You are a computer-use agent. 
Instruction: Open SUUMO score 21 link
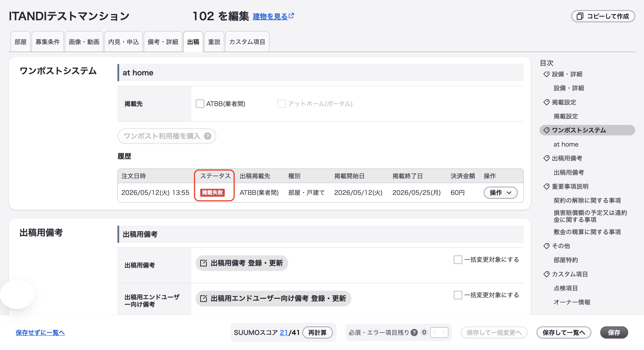(284, 333)
